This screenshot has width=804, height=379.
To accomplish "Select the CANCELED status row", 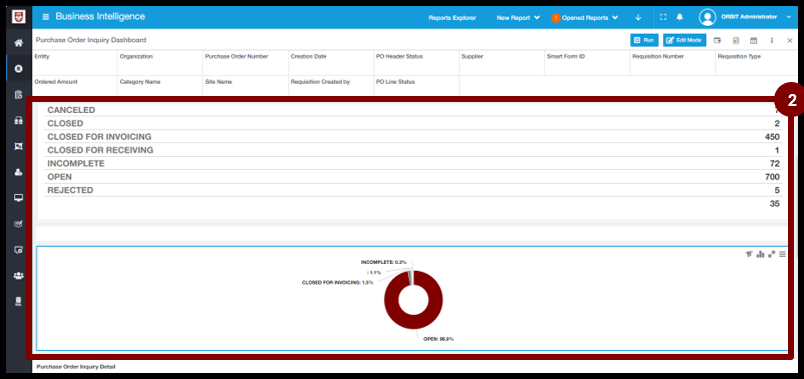I will pyautogui.click(x=413, y=110).
